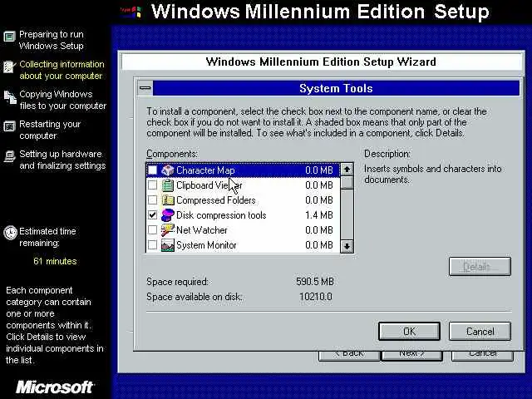Click the Next button behind the dialog

click(x=412, y=355)
